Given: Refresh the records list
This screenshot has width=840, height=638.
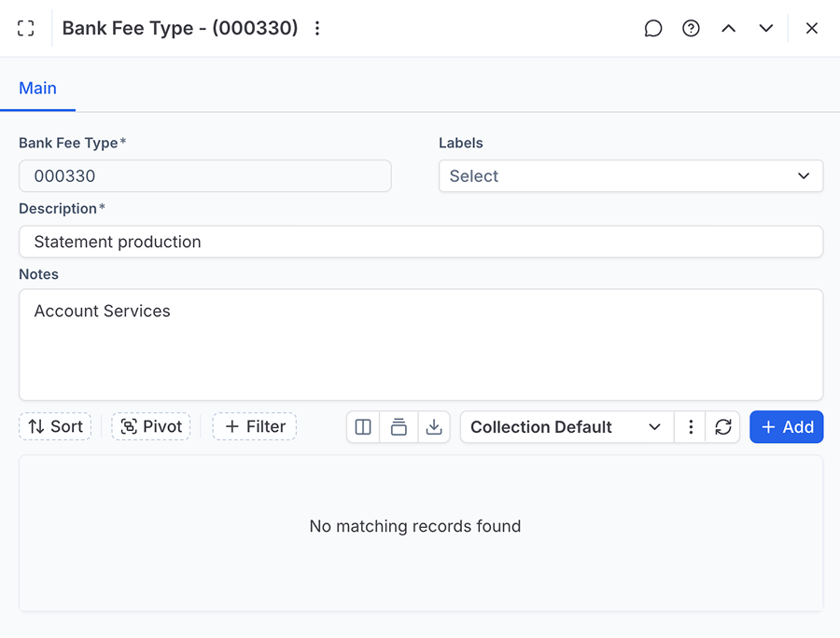Looking at the screenshot, I should pos(723,427).
